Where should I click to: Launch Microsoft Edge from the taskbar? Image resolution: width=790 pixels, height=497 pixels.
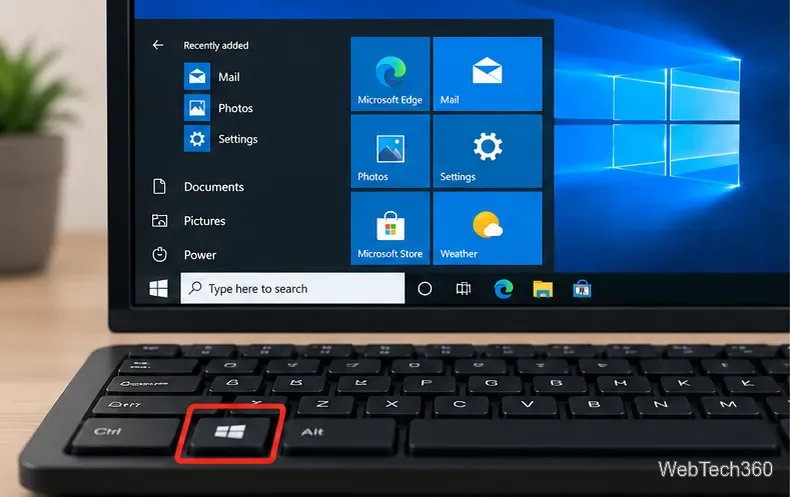click(x=503, y=289)
